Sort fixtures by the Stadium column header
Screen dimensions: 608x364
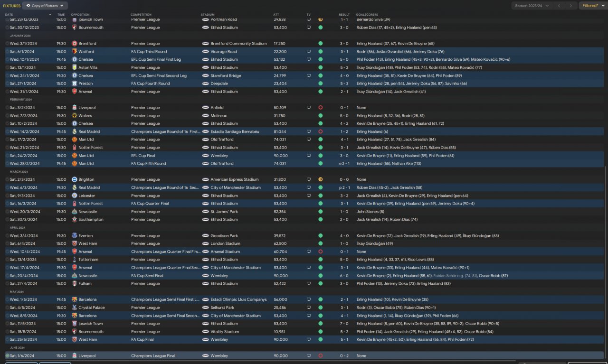[208, 15]
